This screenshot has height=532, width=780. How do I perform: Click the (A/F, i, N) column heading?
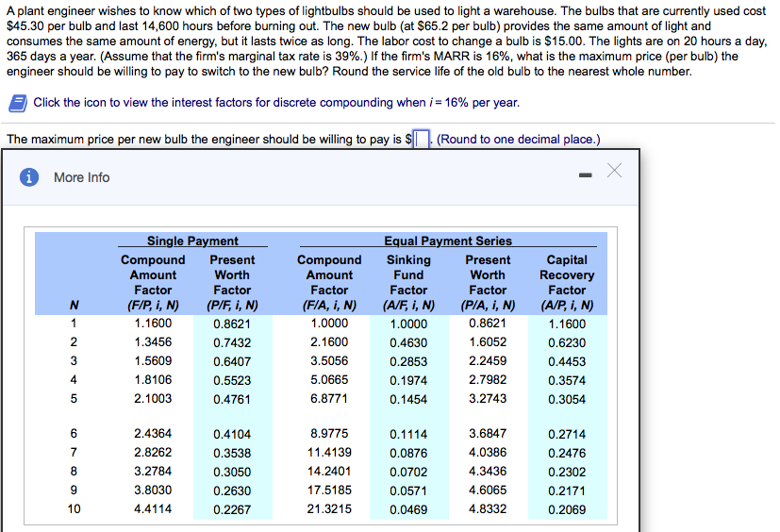408,305
